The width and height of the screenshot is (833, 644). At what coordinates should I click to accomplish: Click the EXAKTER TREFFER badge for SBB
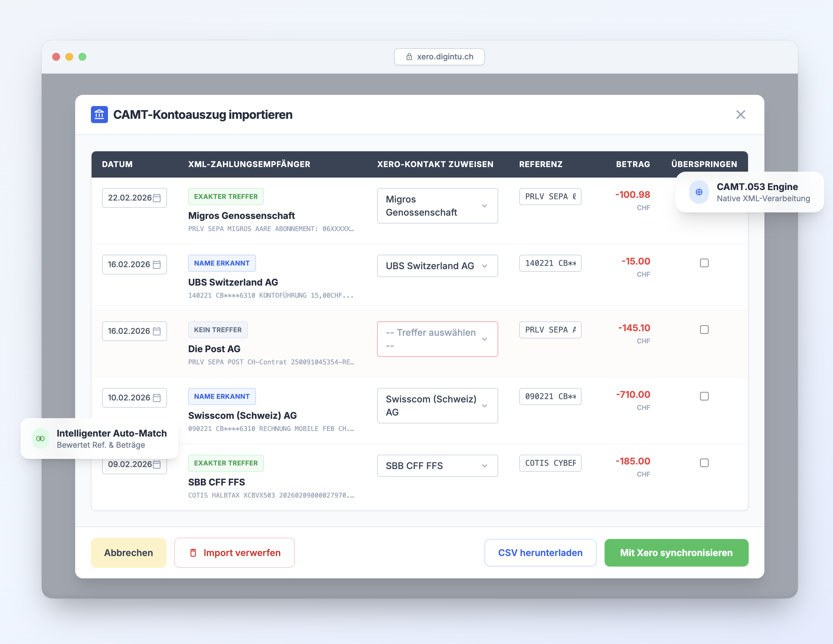[226, 463]
